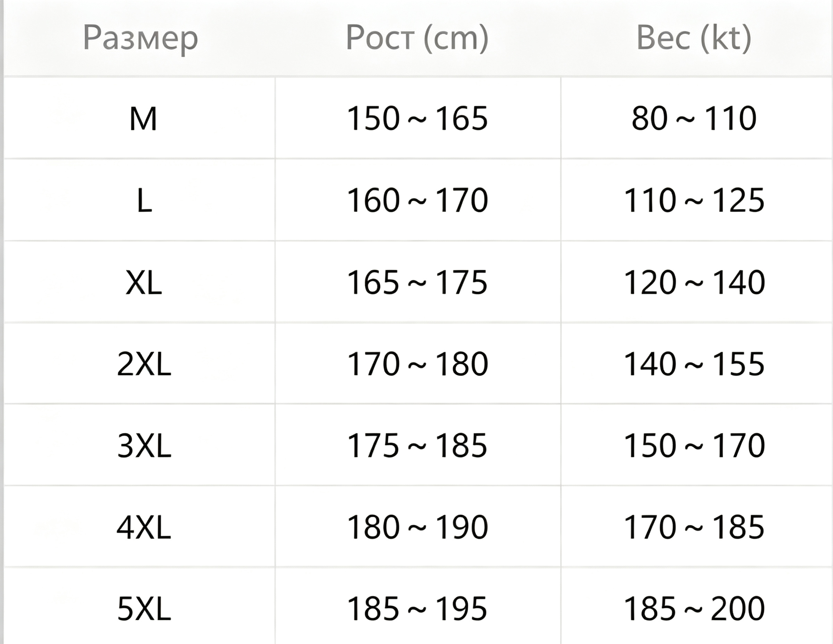
Task: Click the 170 ~ 180 height cell
Action: (x=418, y=363)
